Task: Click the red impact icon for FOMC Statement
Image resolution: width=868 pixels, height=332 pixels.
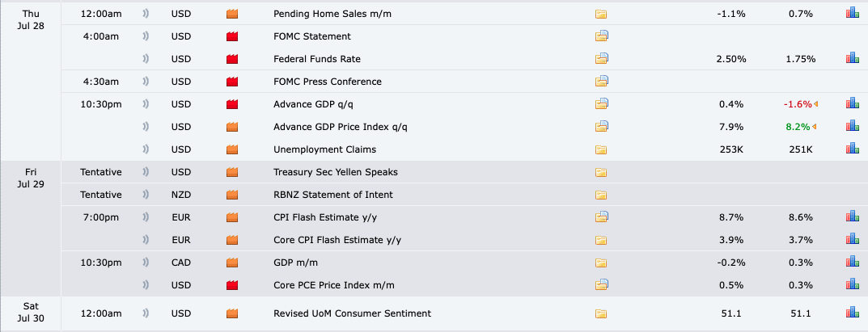Action: (232, 36)
